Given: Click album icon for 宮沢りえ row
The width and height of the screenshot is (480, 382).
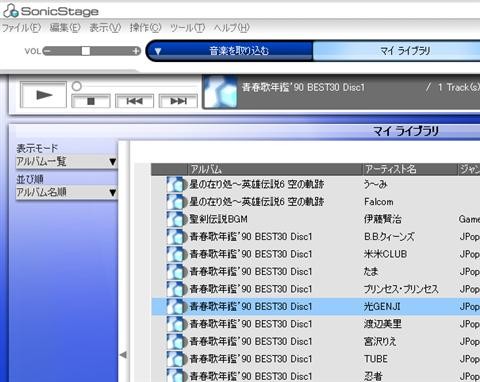Looking at the screenshot, I should pyautogui.click(x=175, y=341).
